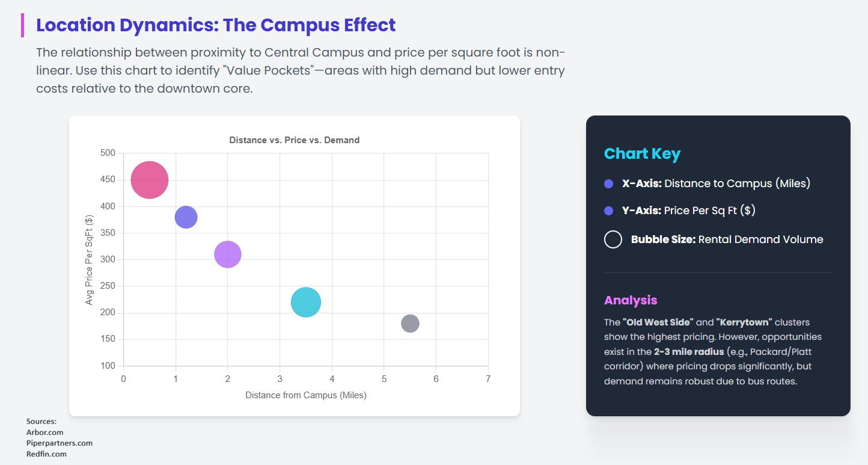Click the Chart Key heading

pyautogui.click(x=642, y=154)
